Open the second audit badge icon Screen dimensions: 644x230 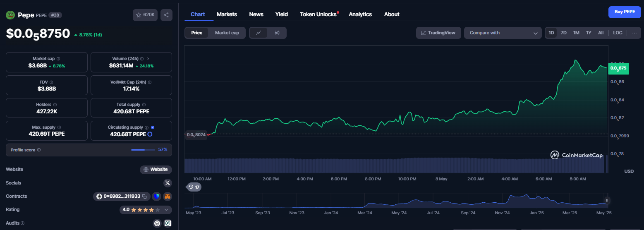168,223
